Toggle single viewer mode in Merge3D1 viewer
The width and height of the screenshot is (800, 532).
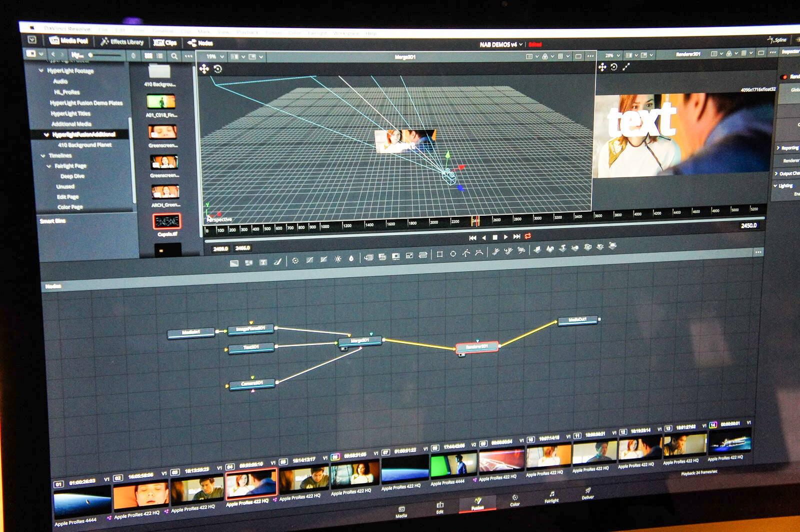578,56
